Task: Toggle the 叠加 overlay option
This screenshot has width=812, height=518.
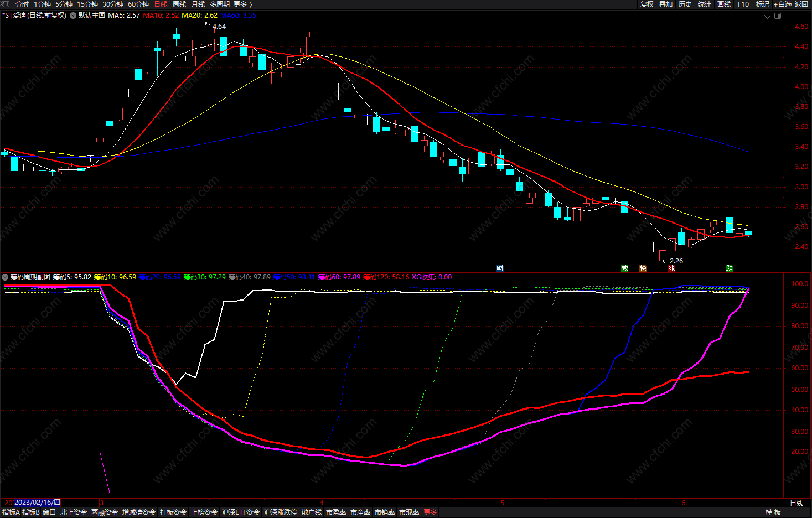Action: click(666, 4)
